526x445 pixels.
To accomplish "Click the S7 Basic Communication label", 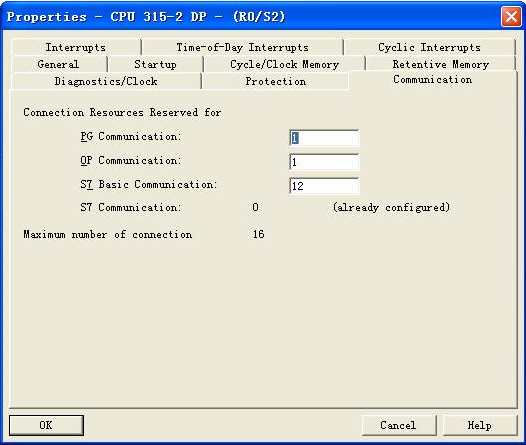I will 149,184.
